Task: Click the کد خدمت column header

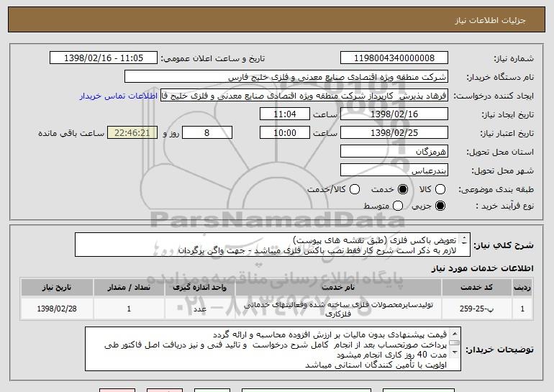Action: click(476, 288)
